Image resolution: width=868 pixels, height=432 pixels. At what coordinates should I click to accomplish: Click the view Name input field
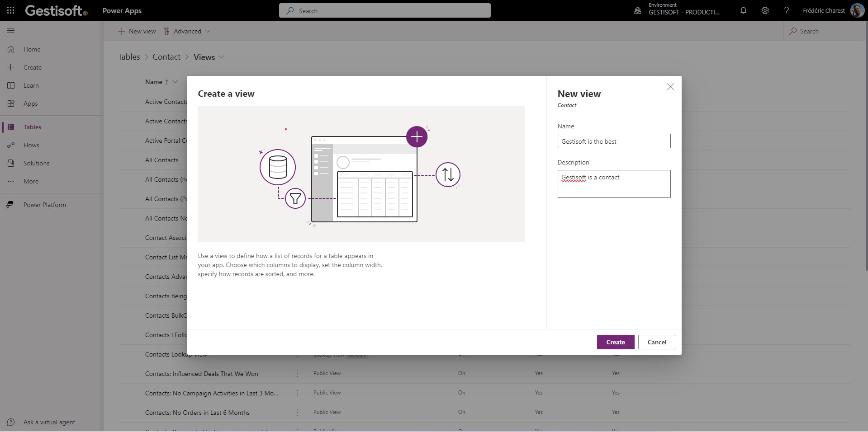click(x=614, y=141)
